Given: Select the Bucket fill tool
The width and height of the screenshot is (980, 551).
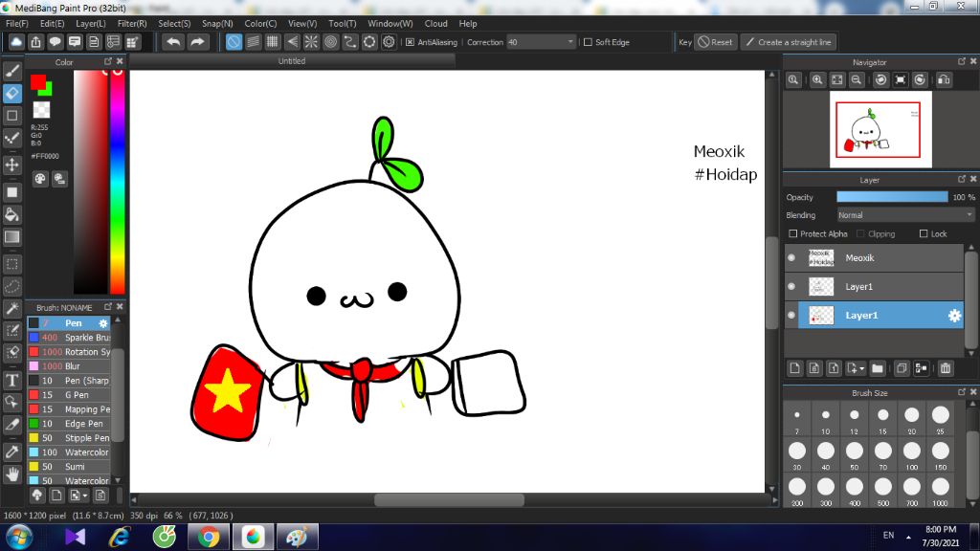Looking at the screenshot, I should [x=11, y=215].
